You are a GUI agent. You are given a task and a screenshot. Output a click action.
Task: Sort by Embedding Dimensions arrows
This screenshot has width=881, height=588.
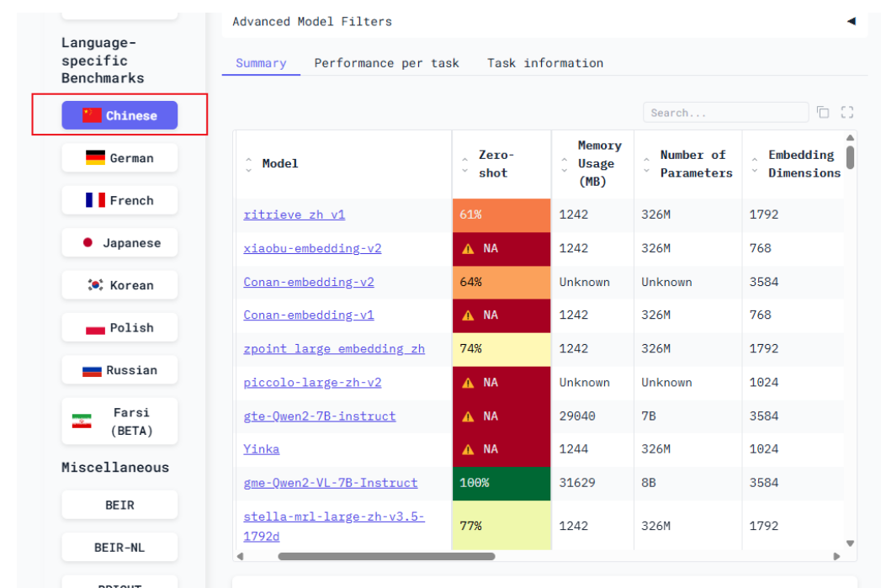click(755, 164)
